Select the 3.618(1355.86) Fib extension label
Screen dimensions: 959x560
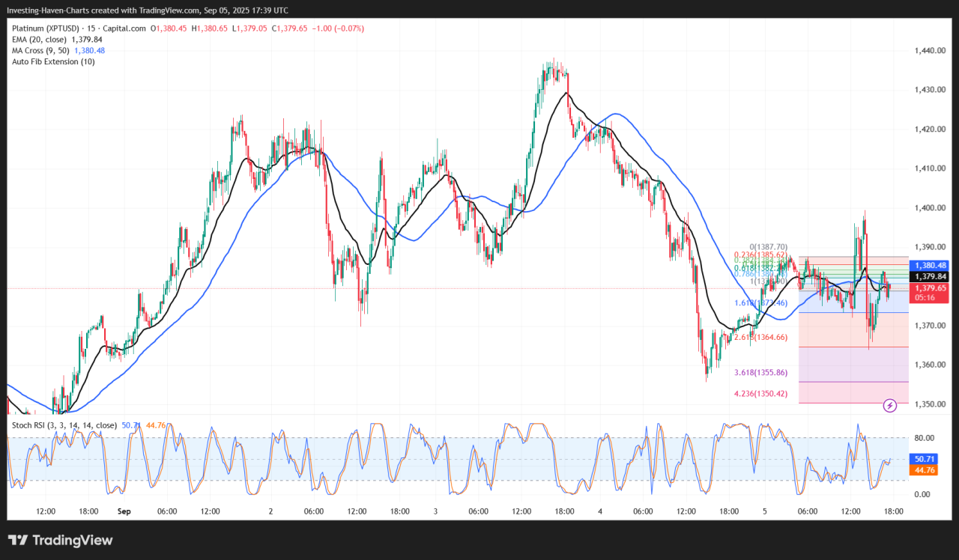click(762, 372)
